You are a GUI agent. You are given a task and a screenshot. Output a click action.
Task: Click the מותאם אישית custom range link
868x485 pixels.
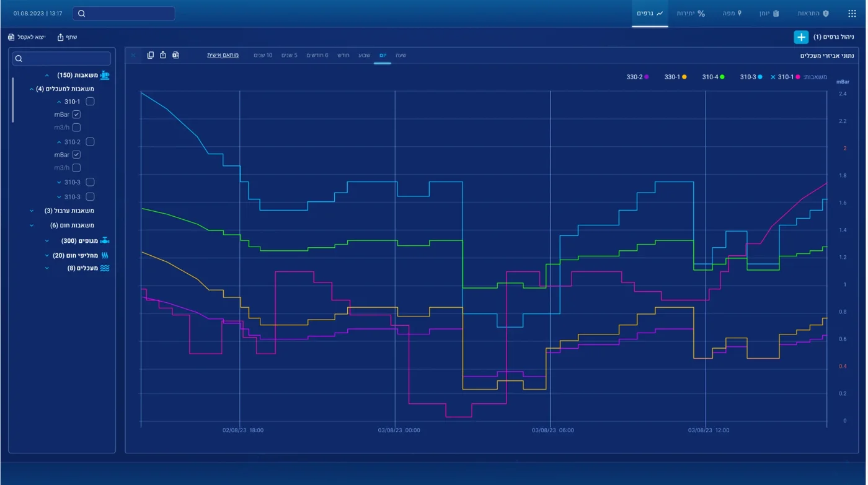click(223, 55)
